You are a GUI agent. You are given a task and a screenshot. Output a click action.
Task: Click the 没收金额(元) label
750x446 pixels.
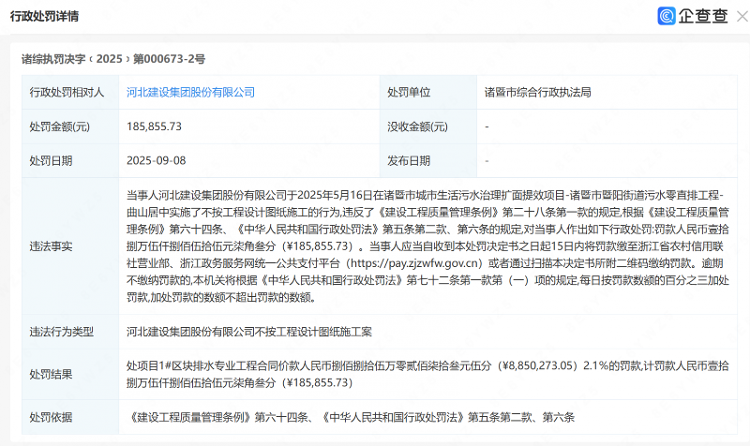tap(418, 126)
